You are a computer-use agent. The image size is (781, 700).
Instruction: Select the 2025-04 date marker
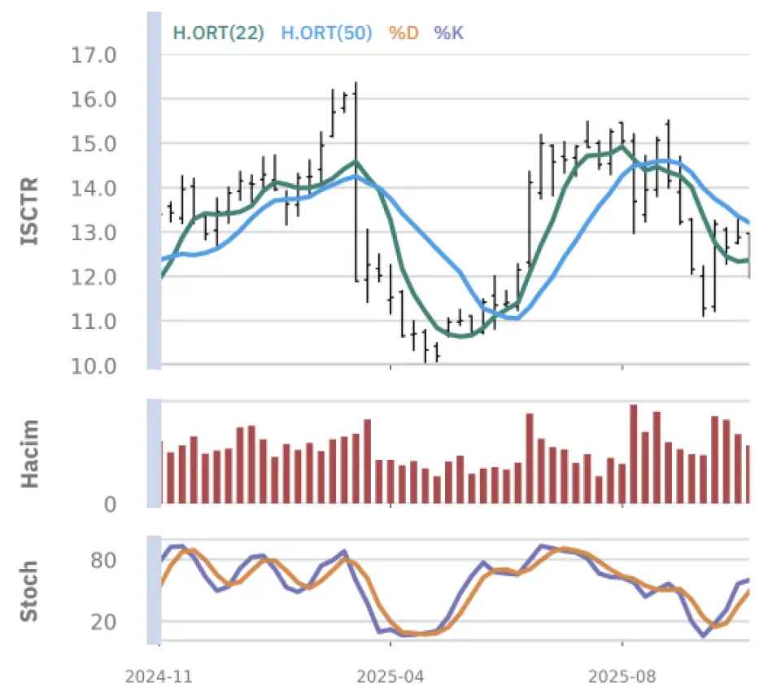coord(390,676)
